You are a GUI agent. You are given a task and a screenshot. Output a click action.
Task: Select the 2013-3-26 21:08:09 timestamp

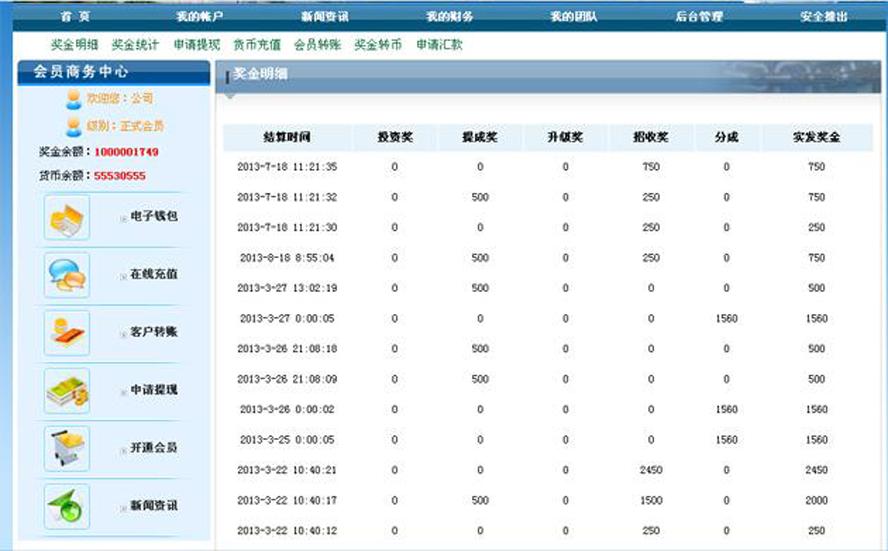pos(287,379)
